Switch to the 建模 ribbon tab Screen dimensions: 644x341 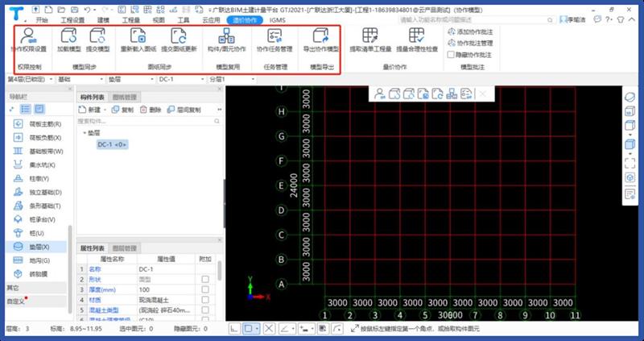click(103, 19)
